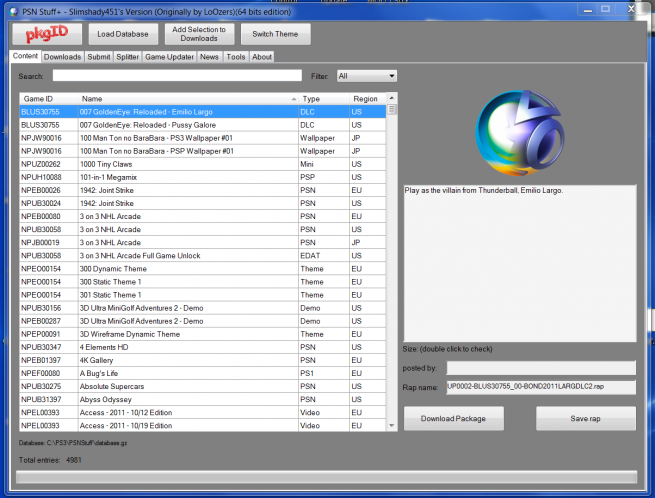The height and width of the screenshot is (498, 655).
Task: Click the progress bar at bottom
Action: tap(327, 478)
